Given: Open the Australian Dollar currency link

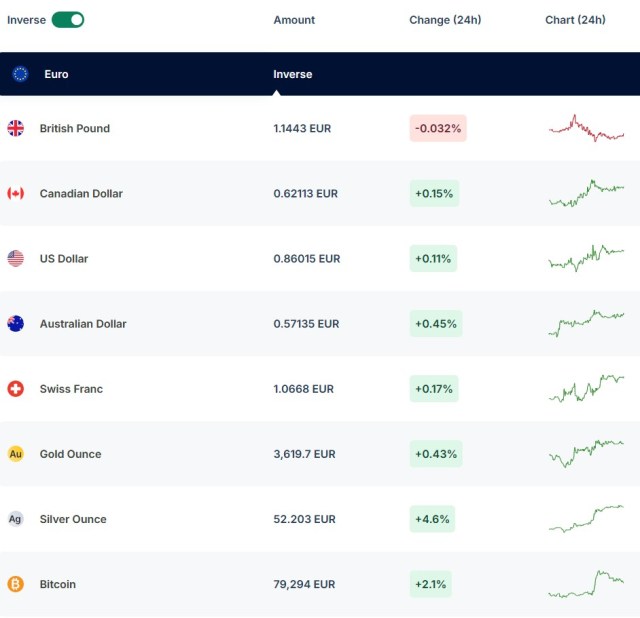Looking at the screenshot, I should point(83,323).
